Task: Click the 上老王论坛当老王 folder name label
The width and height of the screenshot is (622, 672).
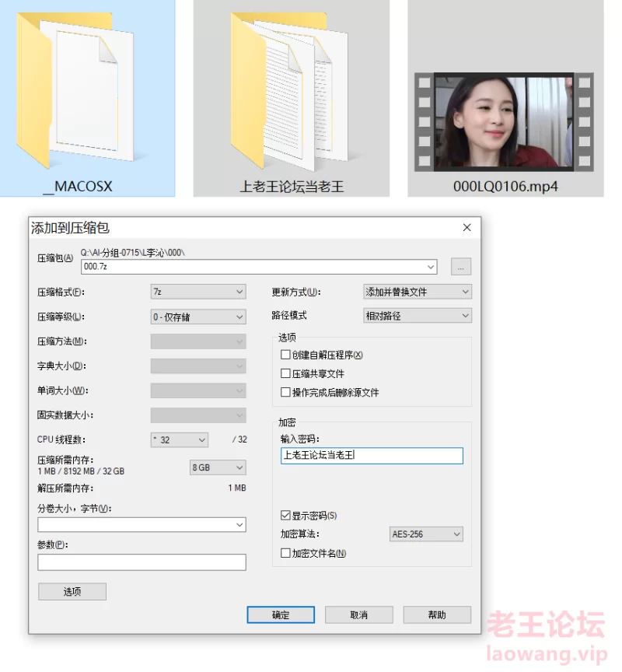Action: pos(292,187)
